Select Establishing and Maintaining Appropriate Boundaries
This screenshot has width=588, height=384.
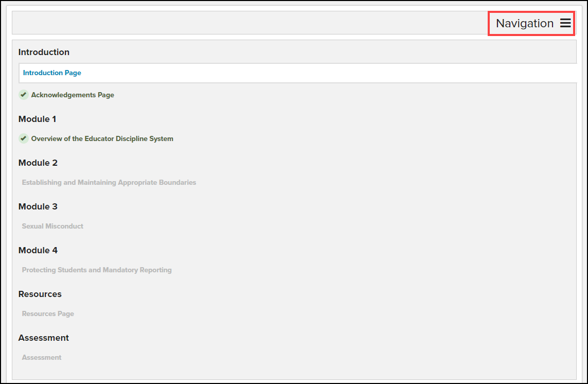(109, 182)
